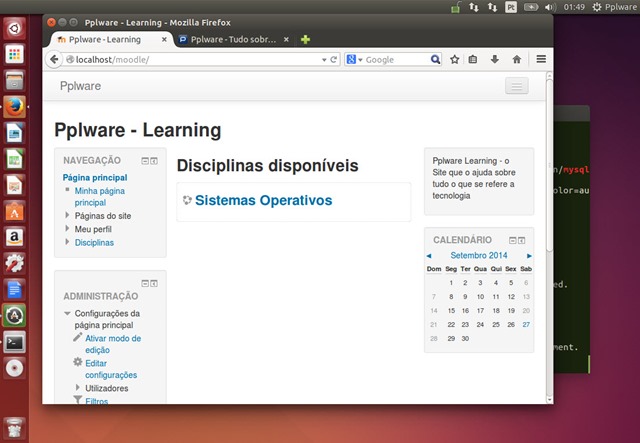Hide the Calendário block
This screenshot has width=640, height=443.
coord(513,240)
